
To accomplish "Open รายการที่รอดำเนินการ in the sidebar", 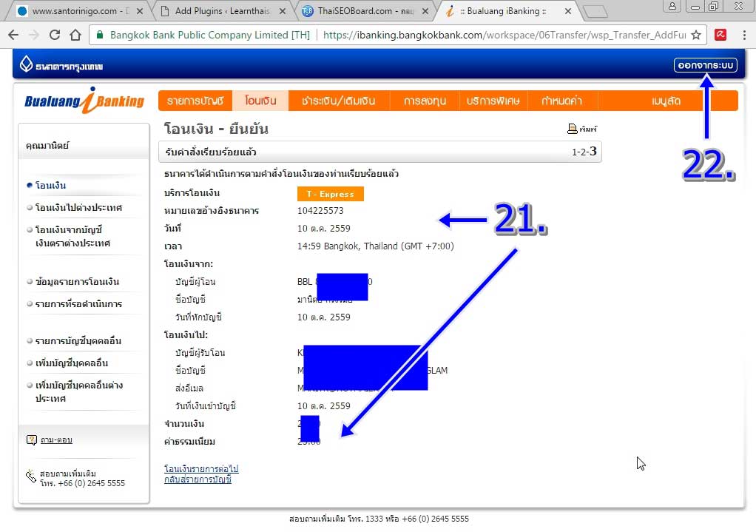I will 78,304.
